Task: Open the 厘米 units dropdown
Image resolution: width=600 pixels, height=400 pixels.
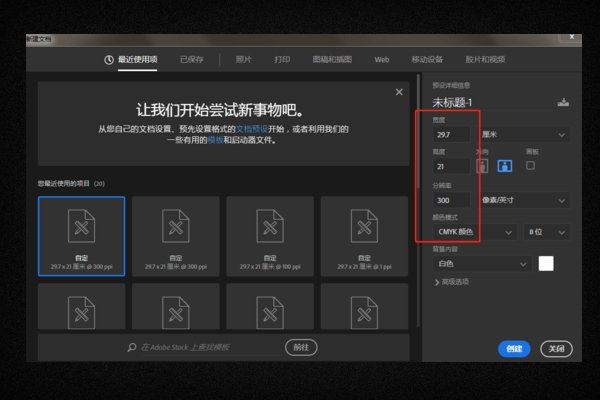Action: [523, 134]
